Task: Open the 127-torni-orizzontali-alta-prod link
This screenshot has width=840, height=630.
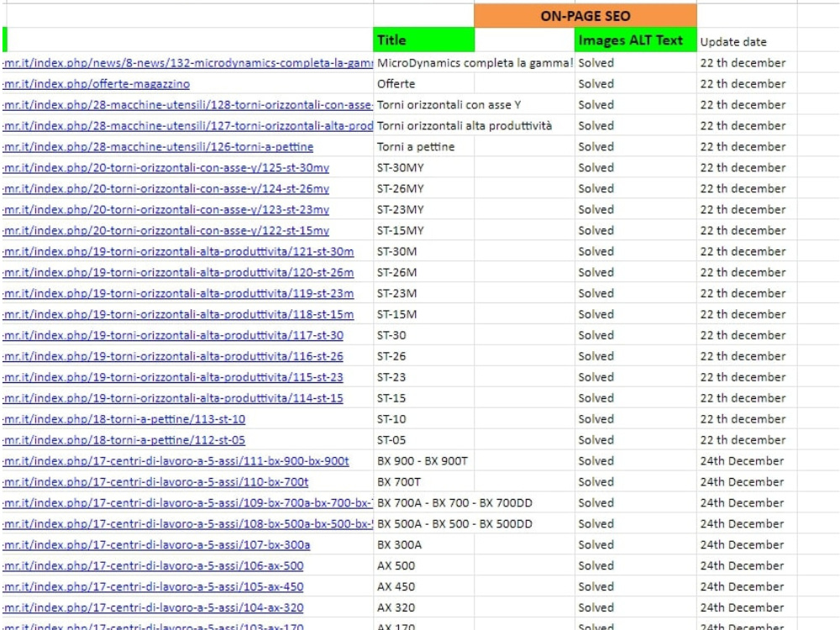Action: tap(187, 126)
